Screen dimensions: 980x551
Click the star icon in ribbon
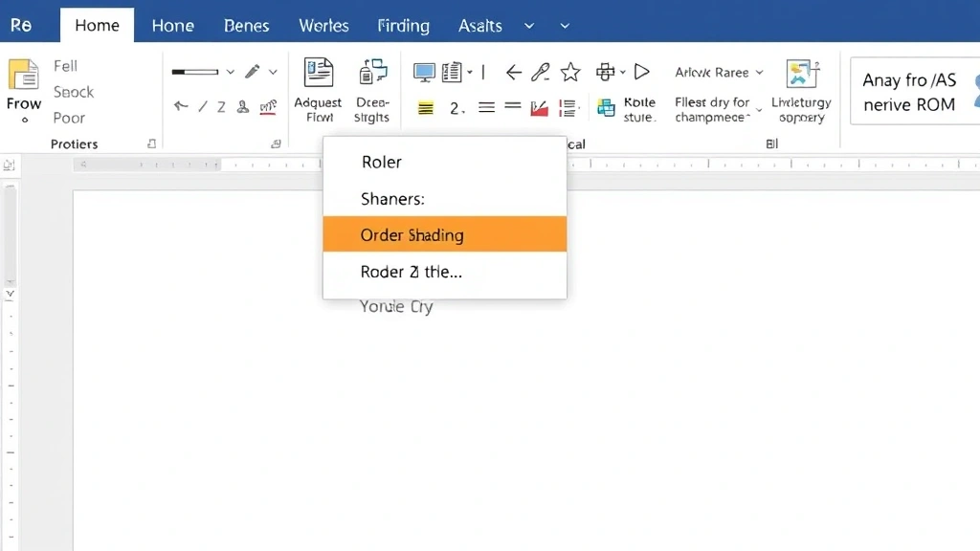click(x=570, y=72)
